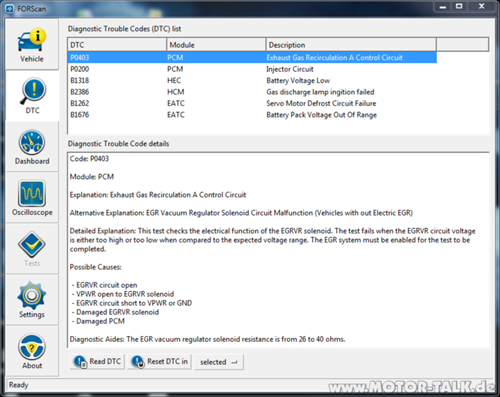Select the P0200 trouble code row

(252, 69)
